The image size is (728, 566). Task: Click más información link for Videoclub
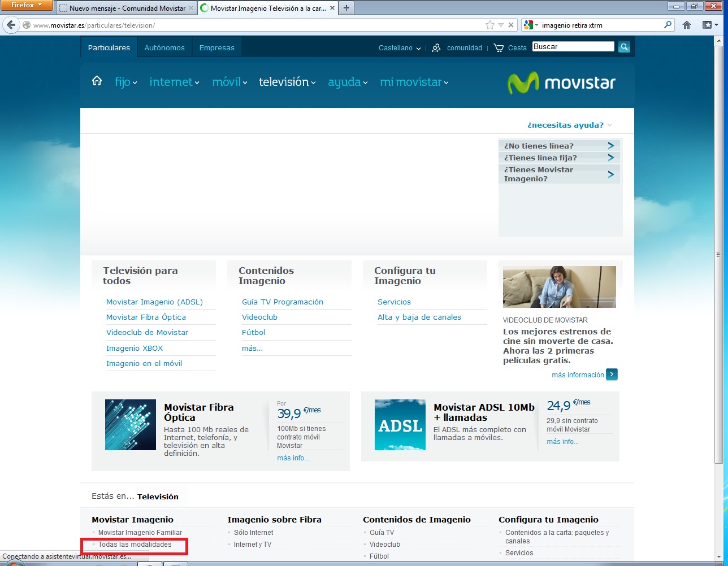click(x=578, y=375)
